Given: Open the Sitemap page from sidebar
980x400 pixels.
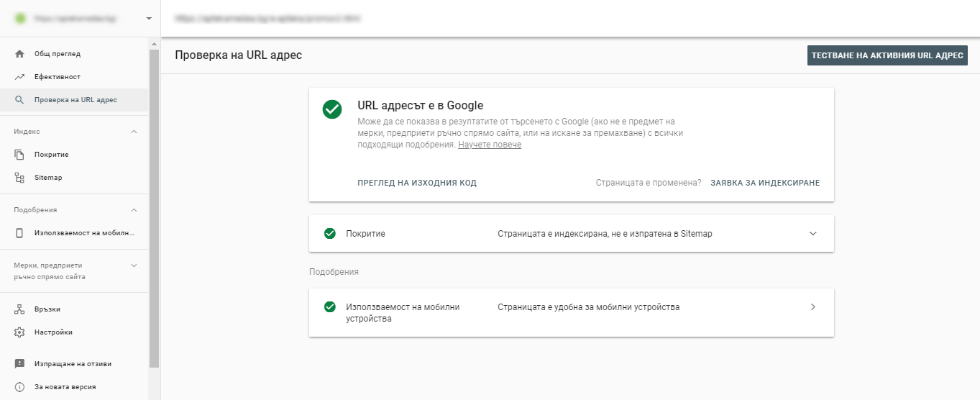Looking at the screenshot, I should coord(74,178).
